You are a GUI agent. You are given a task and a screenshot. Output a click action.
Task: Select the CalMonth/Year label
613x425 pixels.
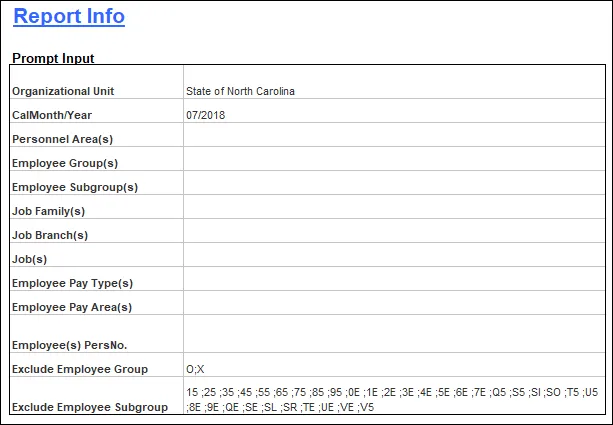point(52,115)
